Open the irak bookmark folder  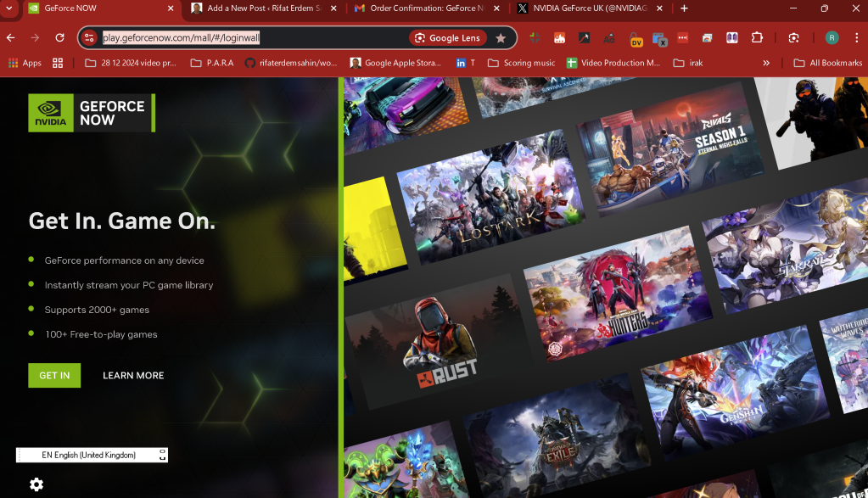pyautogui.click(x=688, y=63)
